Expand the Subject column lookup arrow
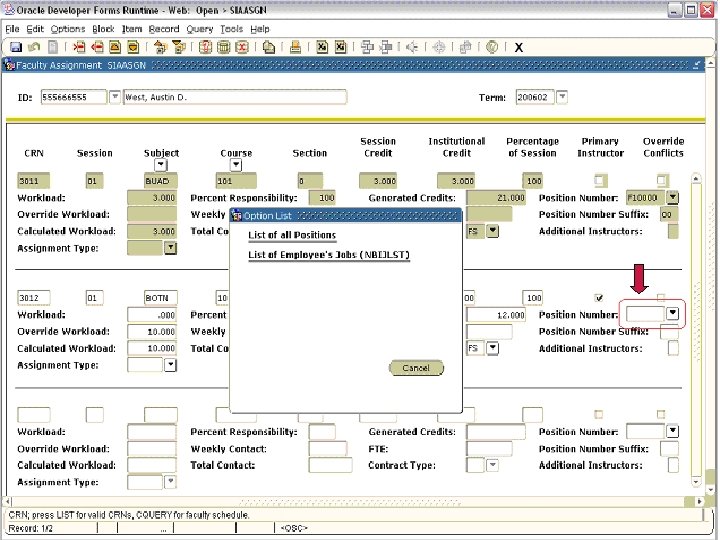The height and width of the screenshot is (540, 720). 161,165
